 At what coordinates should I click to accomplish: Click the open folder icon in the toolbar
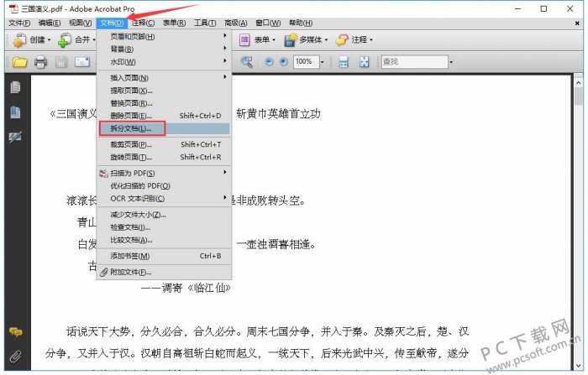tap(20, 62)
